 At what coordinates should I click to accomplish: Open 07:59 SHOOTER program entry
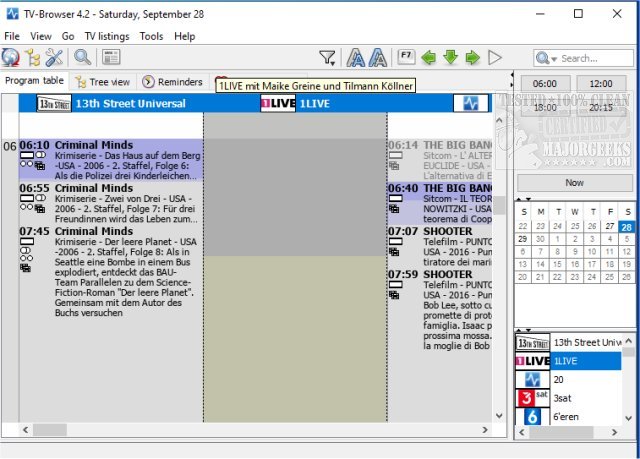[x=440, y=310]
